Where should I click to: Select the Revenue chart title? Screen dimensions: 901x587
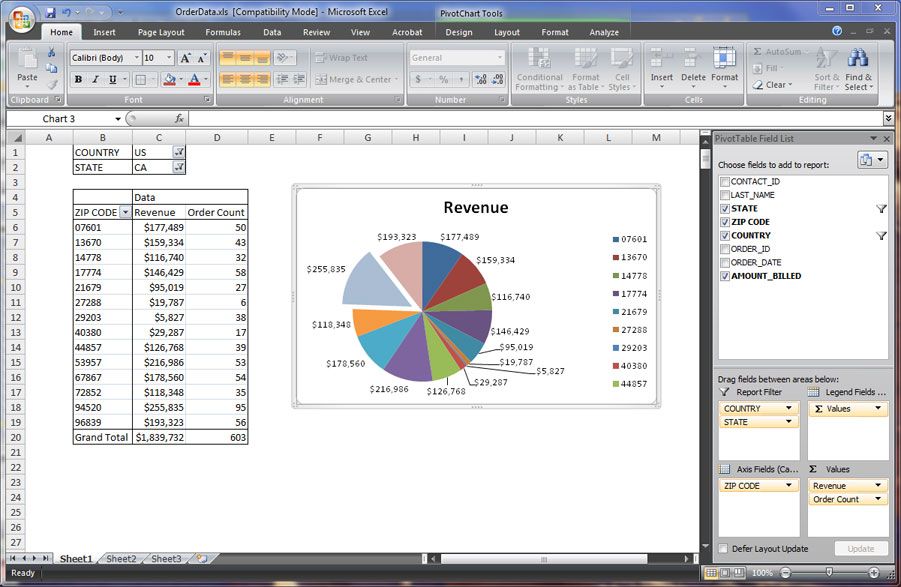[x=476, y=207]
